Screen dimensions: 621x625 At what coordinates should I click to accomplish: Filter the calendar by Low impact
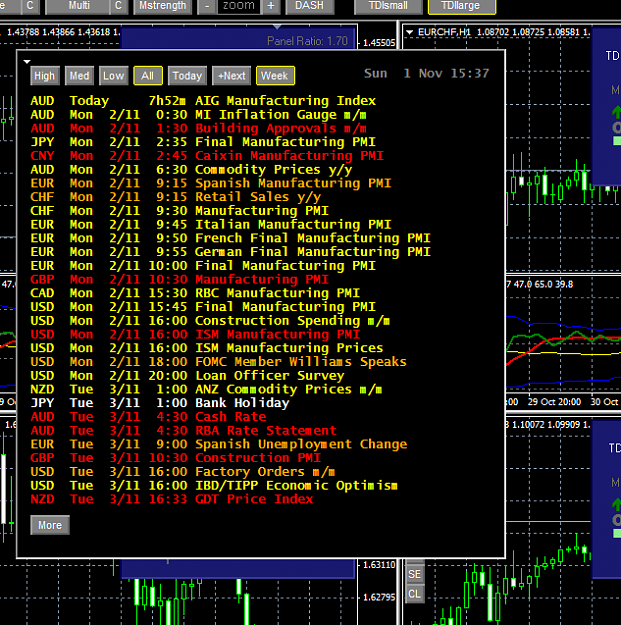click(x=114, y=76)
